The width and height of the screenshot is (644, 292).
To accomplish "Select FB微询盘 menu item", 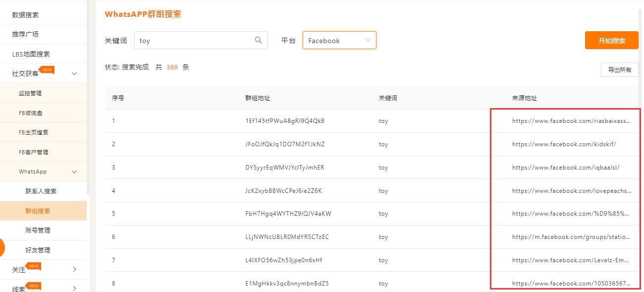I will click(30, 113).
